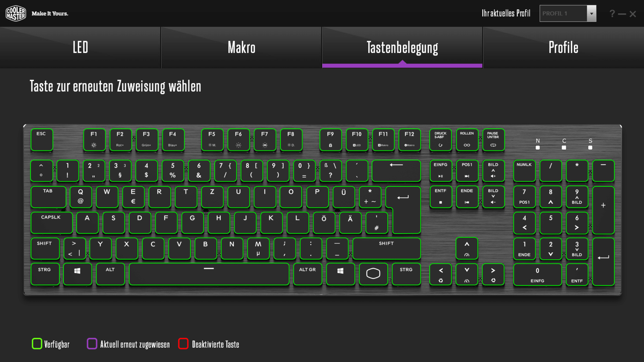Click the up arrow key
The height and width of the screenshot is (362, 644).
coord(467,249)
